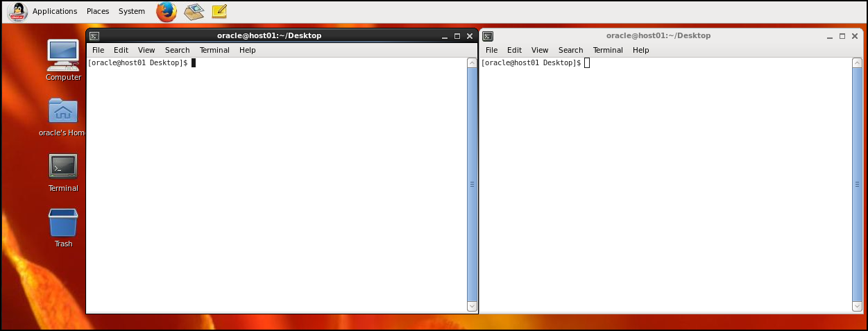Open View menu in right terminal
This screenshot has width=868, height=331.
pyautogui.click(x=540, y=50)
